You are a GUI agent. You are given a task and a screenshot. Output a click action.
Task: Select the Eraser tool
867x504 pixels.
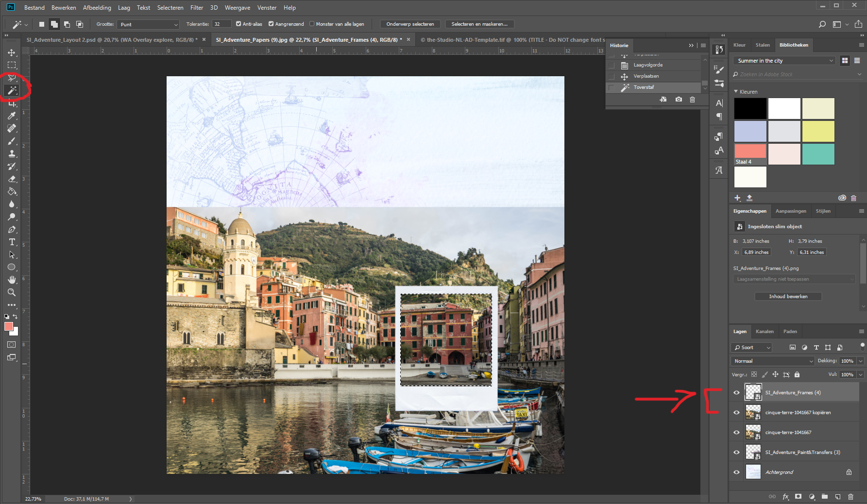point(12,179)
